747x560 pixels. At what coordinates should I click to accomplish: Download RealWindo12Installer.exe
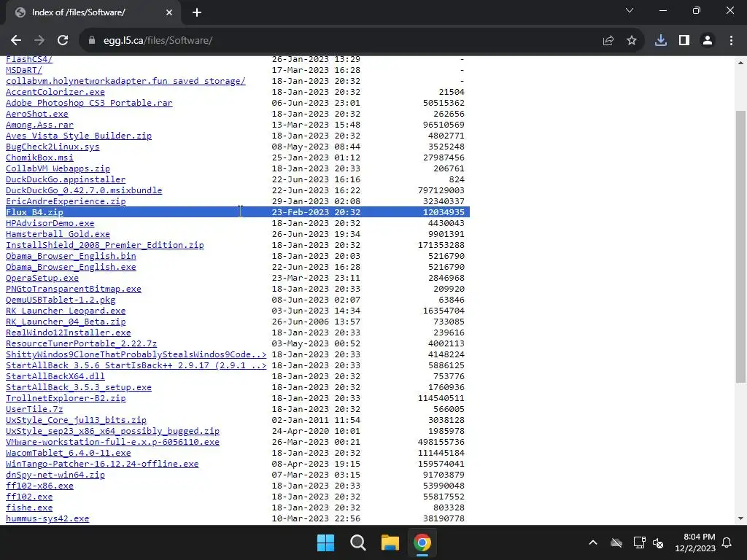(68, 332)
